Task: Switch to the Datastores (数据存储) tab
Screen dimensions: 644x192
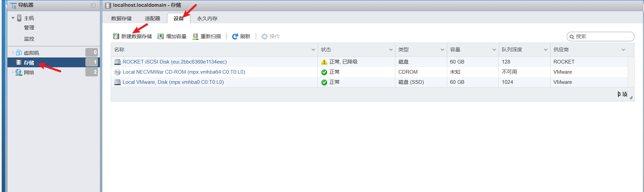Action: (121, 19)
